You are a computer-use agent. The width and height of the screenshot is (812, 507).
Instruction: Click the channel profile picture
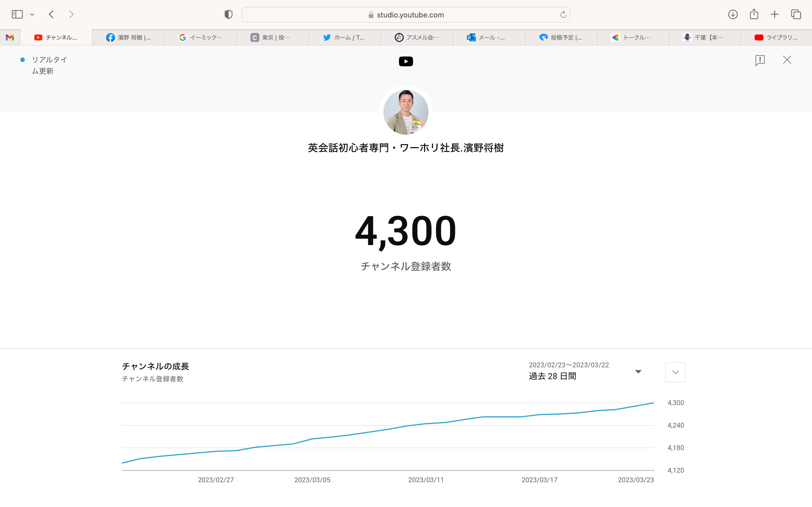tap(406, 112)
